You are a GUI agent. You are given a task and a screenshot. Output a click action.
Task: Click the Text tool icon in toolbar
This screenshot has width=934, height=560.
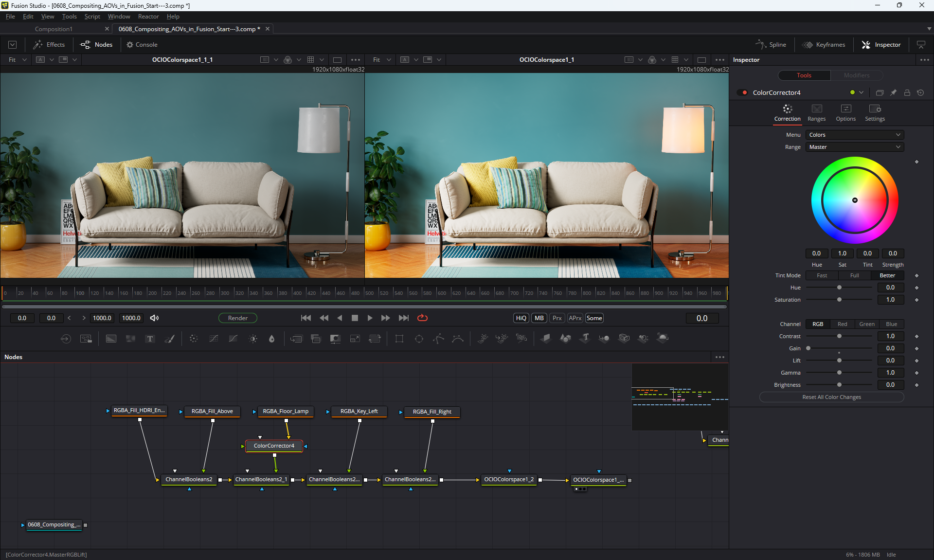click(x=150, y=339)
